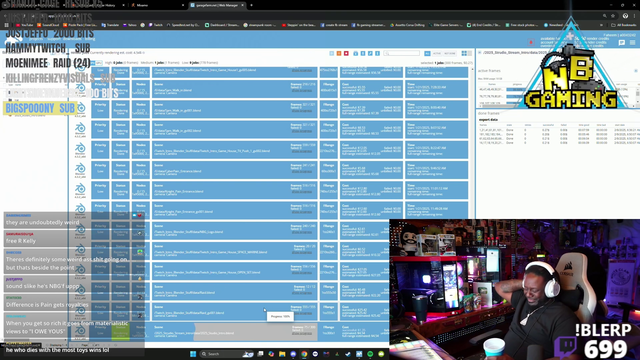Click the Blender icon of Knight_Pain_Entrance.blend job
Image resolution: width=640 pixels, height=360 pixels.
[80, 189]
